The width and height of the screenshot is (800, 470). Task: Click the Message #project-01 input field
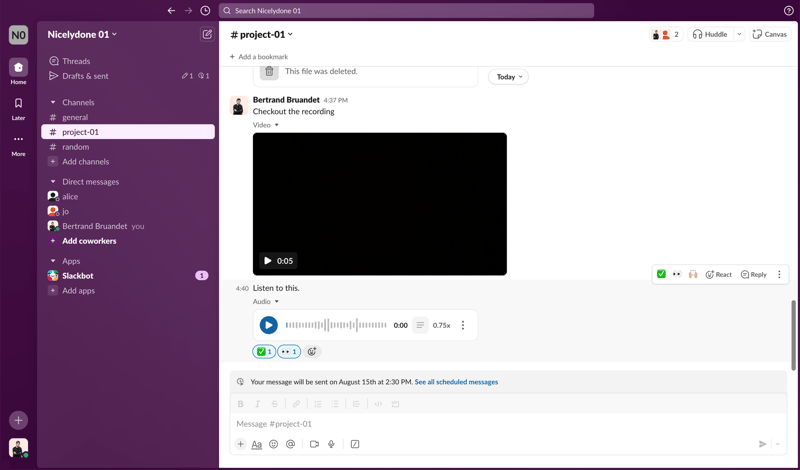point(508,424)
